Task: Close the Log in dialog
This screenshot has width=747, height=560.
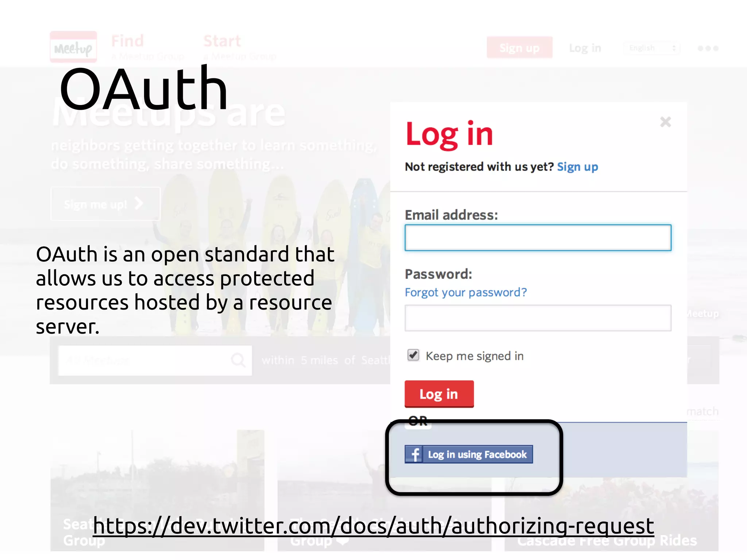Action: point(666,122)
